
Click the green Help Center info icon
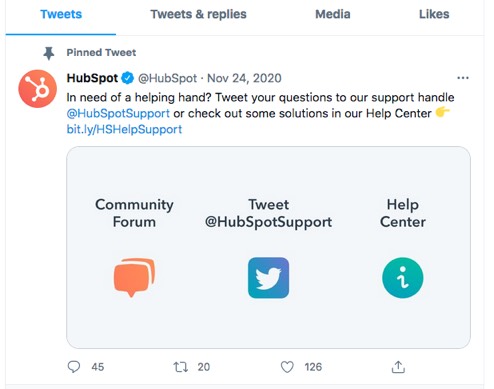pos(403,278)
